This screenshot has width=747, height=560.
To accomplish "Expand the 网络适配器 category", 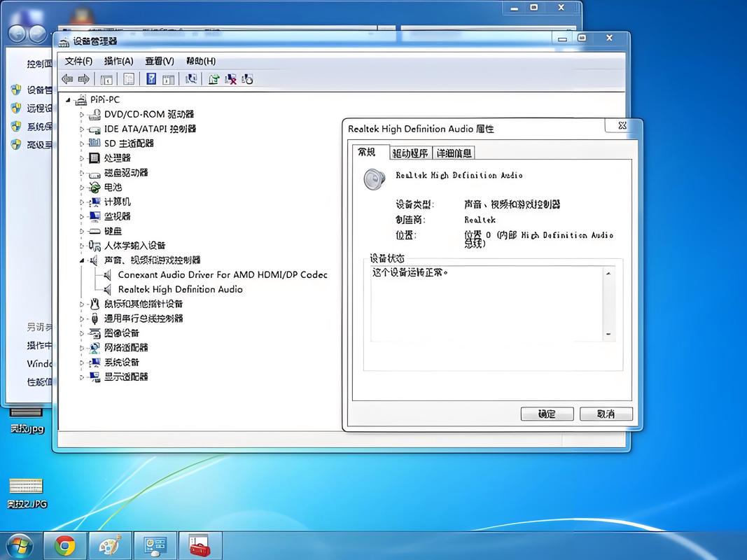I will pyautogui.click(x=83, y=347).
